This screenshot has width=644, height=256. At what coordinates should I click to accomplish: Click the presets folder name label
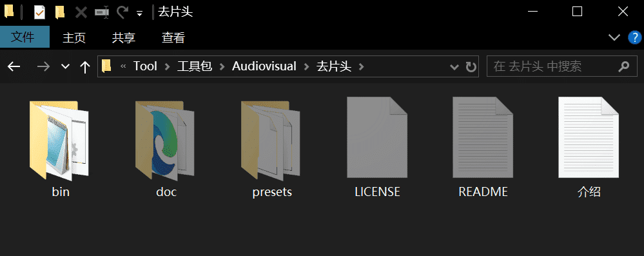pyautogui.click(x=272, y=192)
